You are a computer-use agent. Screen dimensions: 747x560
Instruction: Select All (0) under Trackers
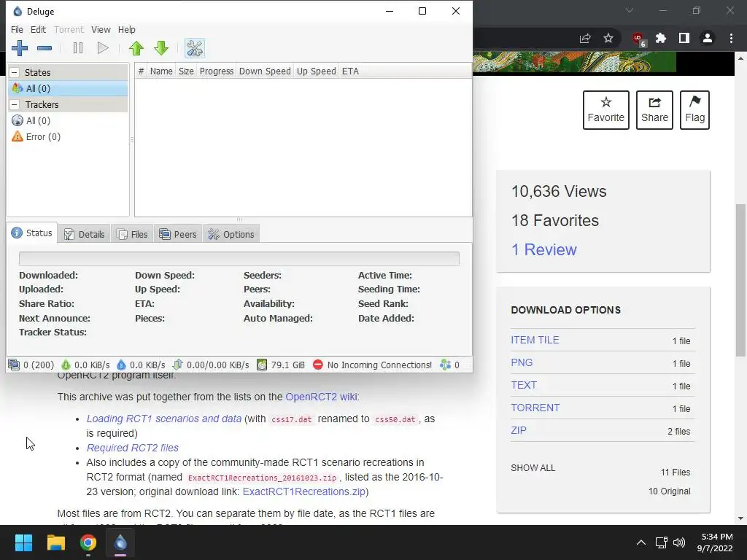tap(68, 120)
